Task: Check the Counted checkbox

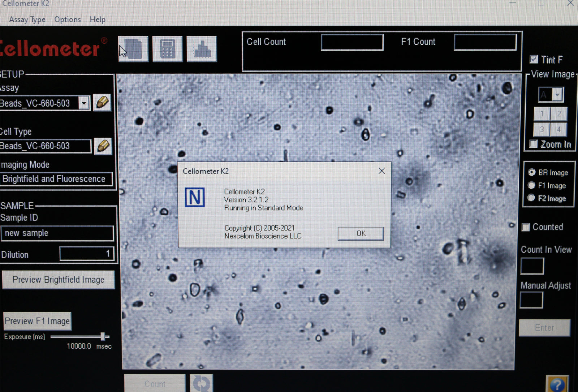Action: click(x=526, y=227)
